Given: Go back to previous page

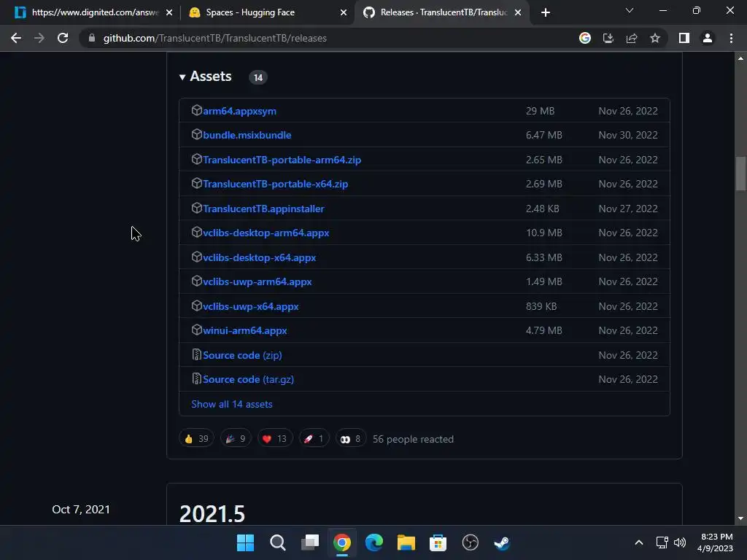Looking at the screenshot, I should (16, 38).
